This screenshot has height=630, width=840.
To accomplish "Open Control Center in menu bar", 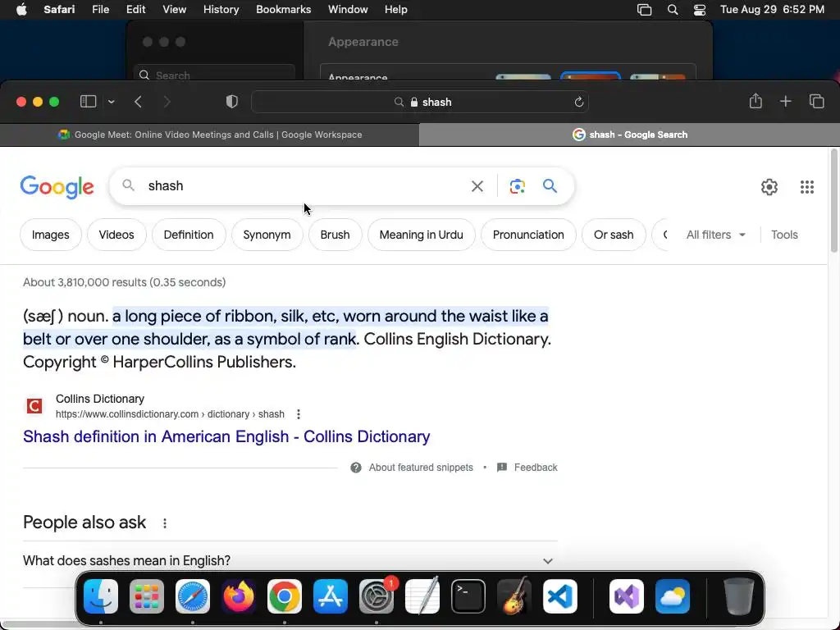I will tap(699, 10).
